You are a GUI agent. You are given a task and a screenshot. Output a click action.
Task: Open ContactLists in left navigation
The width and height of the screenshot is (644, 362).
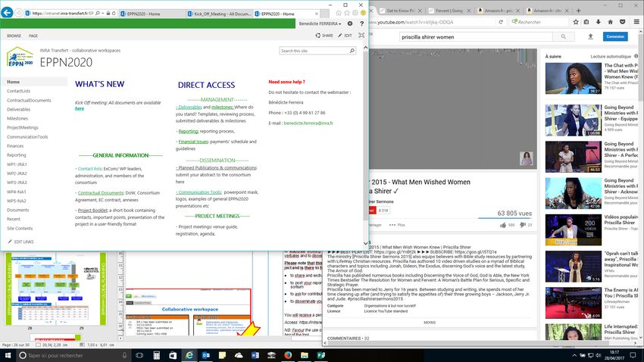pyautogui.click(x=18, y=91)
